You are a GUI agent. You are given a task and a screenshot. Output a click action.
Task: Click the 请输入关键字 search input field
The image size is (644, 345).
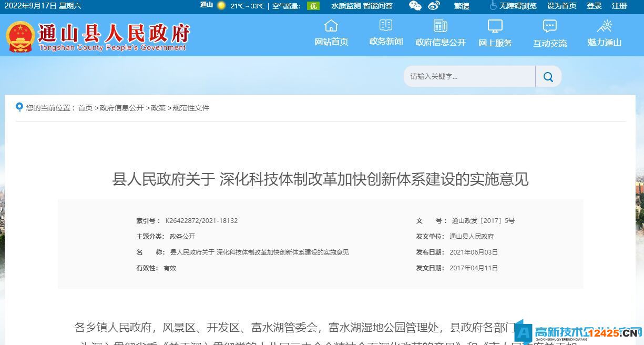(x=468, y=76)
